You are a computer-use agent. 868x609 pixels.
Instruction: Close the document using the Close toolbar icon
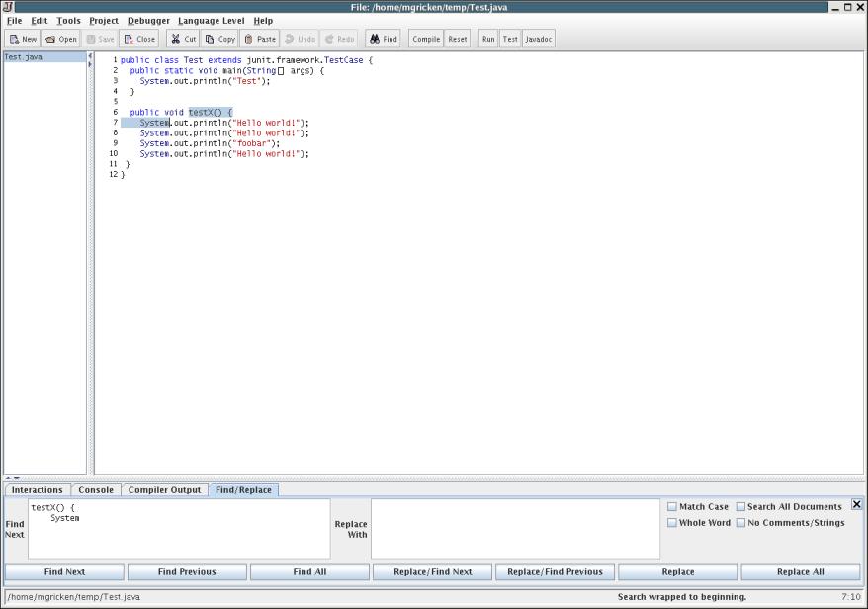[129, 40]
